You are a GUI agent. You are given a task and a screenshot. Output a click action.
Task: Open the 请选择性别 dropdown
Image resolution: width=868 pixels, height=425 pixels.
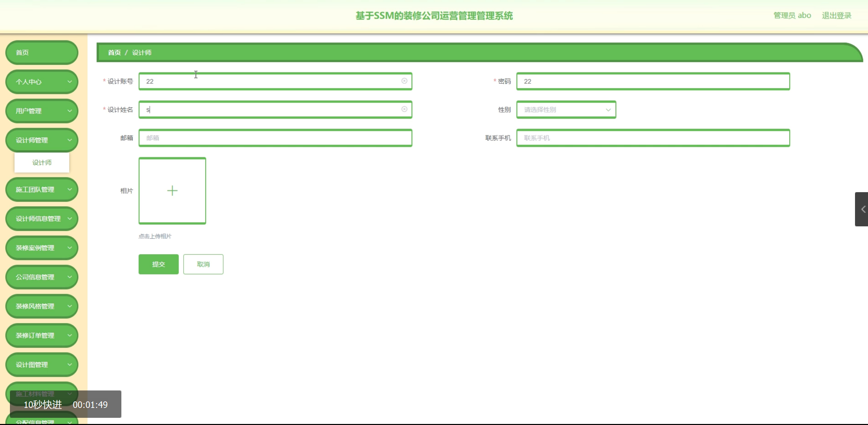(566, 109)
